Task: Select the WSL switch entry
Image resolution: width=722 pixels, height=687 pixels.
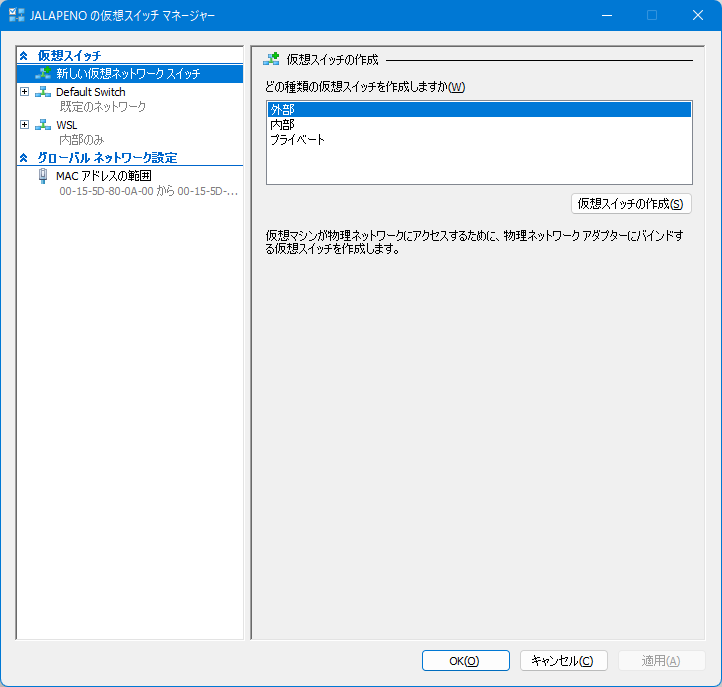Action: tap(67, 125)
